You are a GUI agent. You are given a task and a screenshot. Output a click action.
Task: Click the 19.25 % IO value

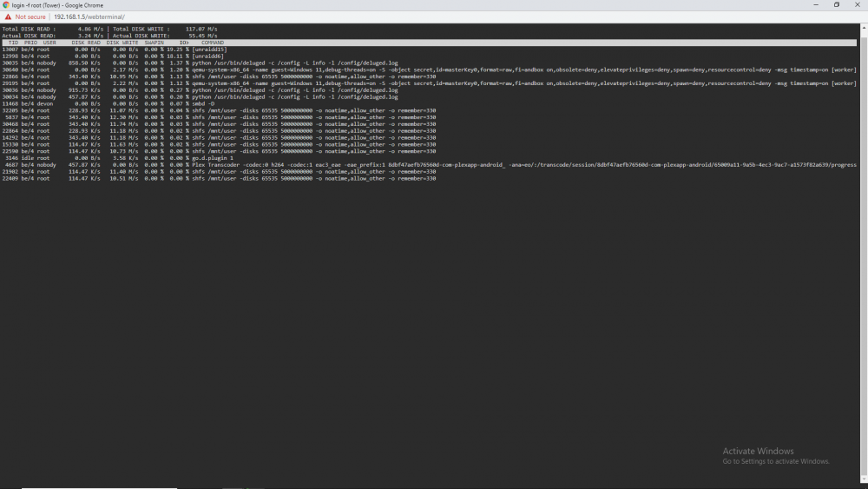(178, 50)
